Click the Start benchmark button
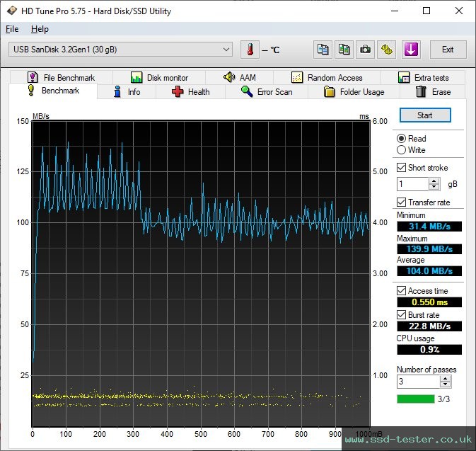 [425, 115]
